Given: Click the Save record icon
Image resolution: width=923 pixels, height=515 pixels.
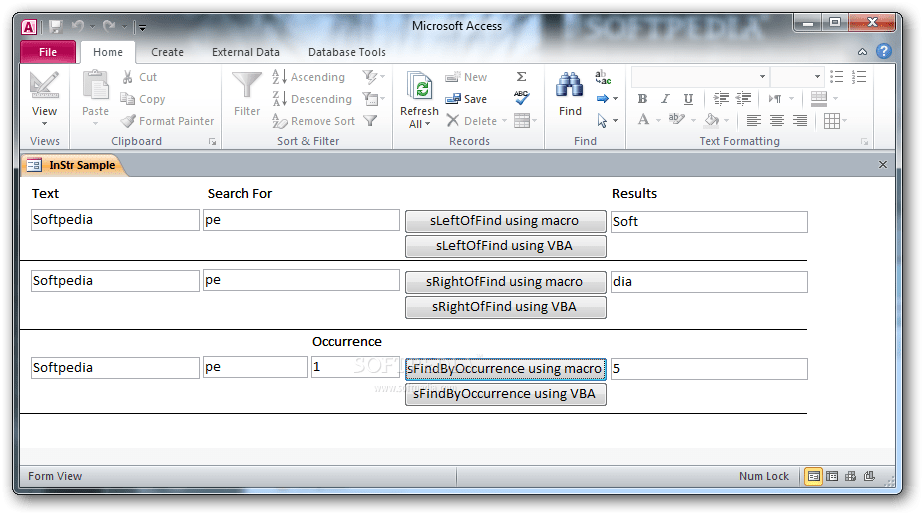Looking at the screenshot, I should [452, 99].
